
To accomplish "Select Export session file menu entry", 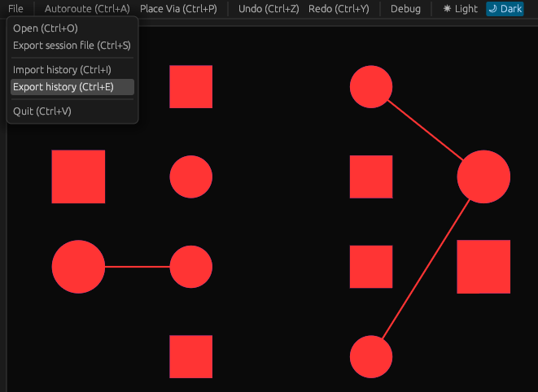I will click(72, 46).
